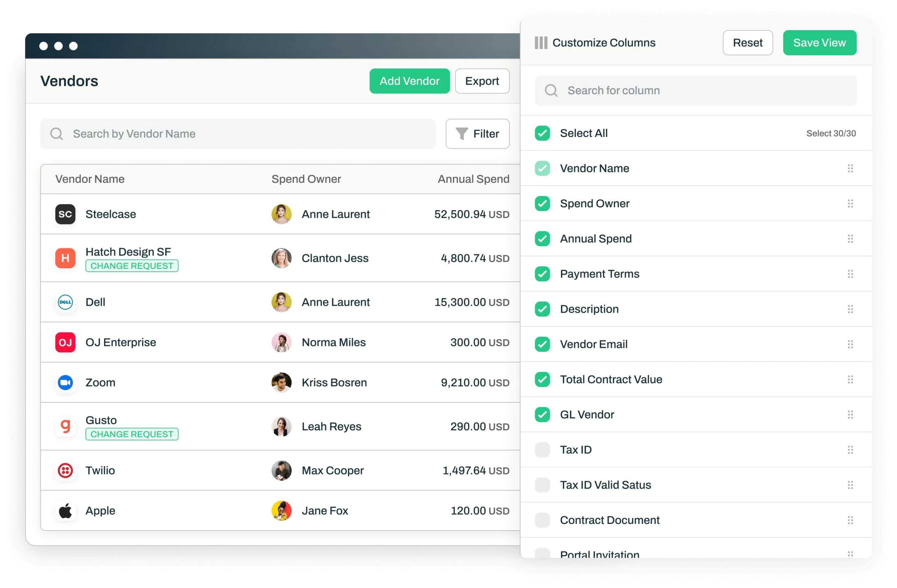
Task: Click the Steelcase SC vendor logo
Action: 65,214
